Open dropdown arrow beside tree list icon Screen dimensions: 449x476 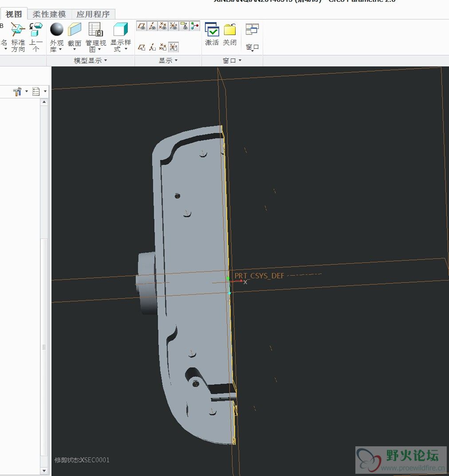coord(45,91)
